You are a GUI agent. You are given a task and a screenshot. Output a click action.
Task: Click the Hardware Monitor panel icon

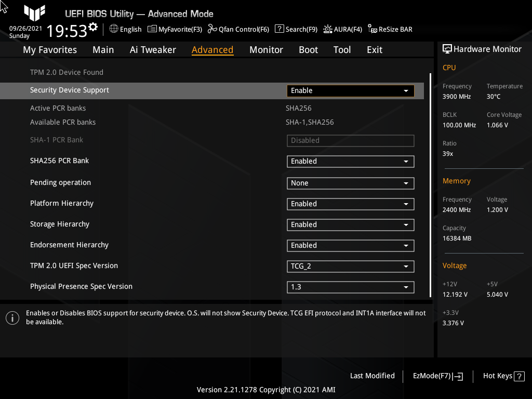click(x=447, y=48)
